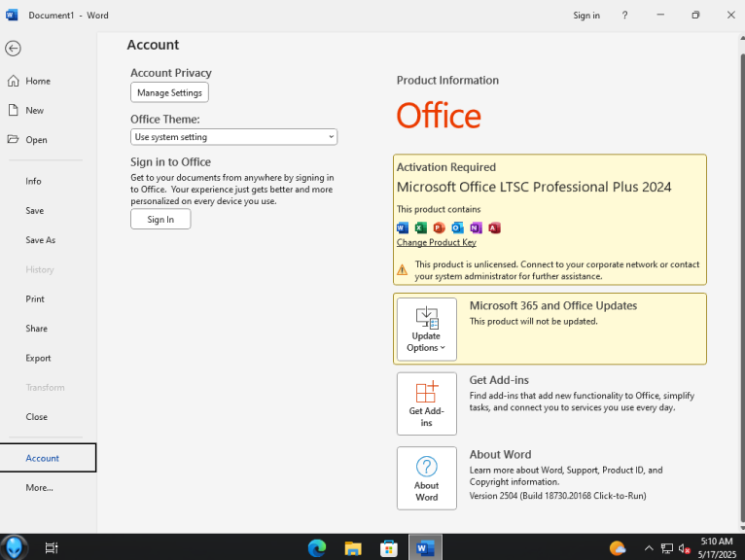Select Info in the sidebar

pos(33,181)
